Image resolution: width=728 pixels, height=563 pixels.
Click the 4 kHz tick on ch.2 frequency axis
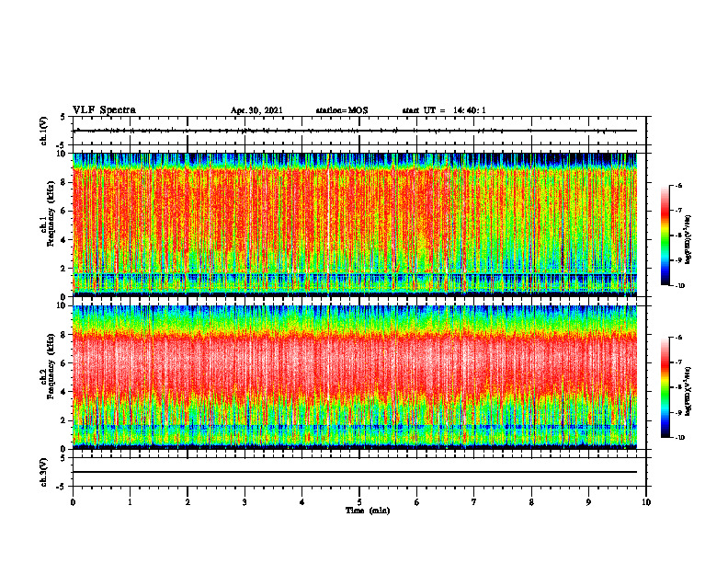click(x=63, y=392)
